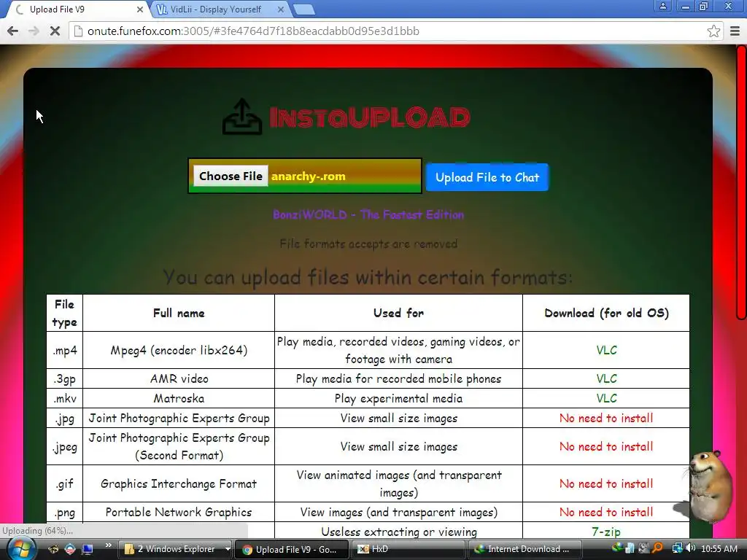The width and height of the screenshot is (747, 560).
Task: Click the first quick launch icon in taskbar
Action: point(54,549)
